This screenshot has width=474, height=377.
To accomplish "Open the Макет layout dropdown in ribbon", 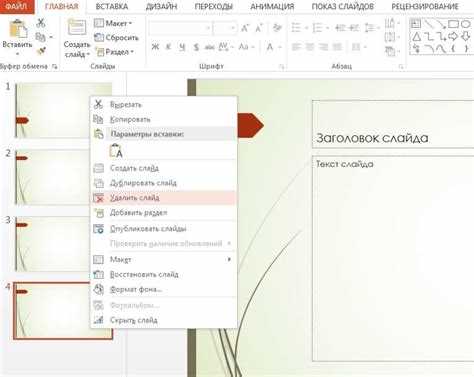I will [x=113, y=23].
